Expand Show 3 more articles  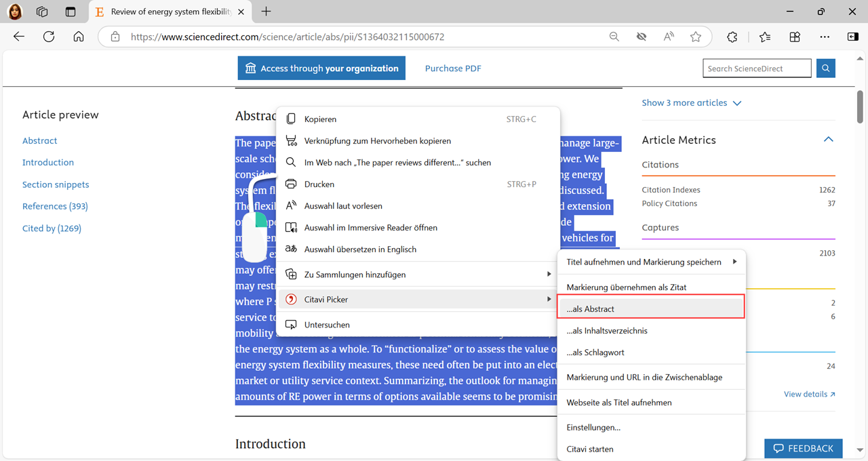coord(691,103)
